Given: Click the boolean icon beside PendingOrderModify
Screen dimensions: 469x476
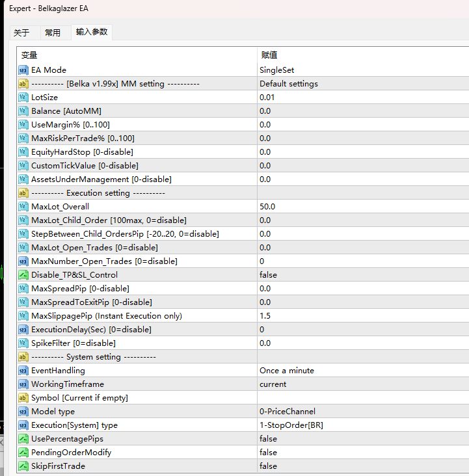Looking at the screenshot, I should point(23,453).
